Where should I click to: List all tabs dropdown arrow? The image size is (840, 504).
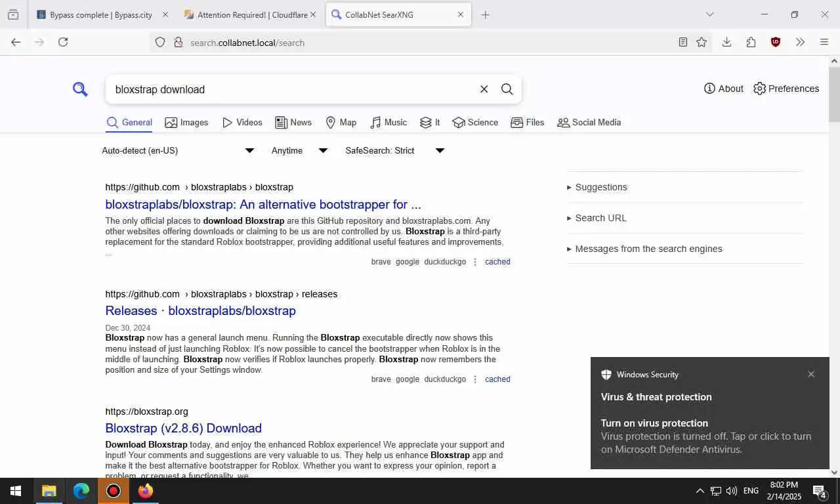[x=709, y=14]
